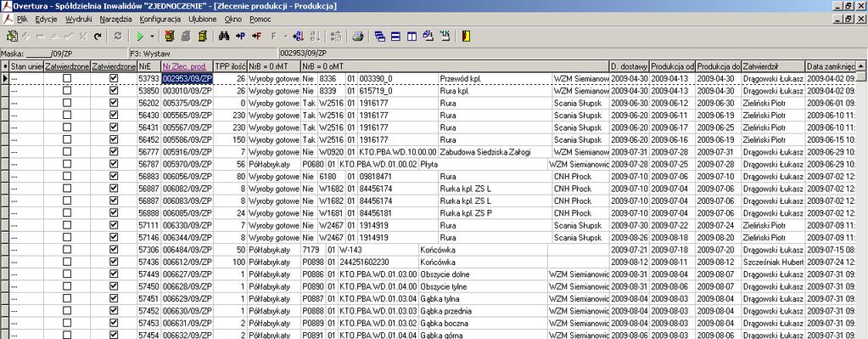Click the Produkcja do column header

click(718, 66)
